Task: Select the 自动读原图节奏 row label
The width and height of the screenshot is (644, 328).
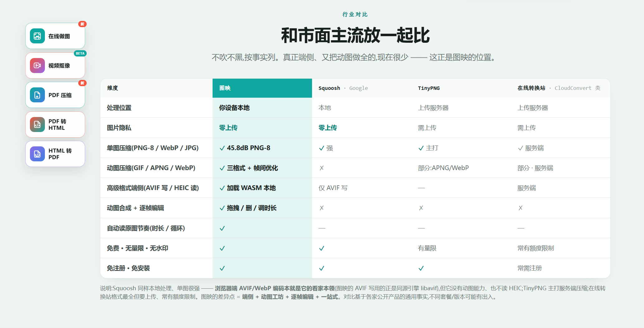Action: [x=146, y=228]
